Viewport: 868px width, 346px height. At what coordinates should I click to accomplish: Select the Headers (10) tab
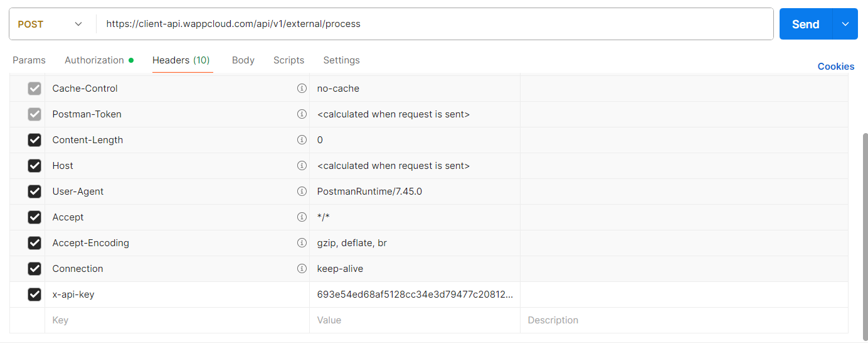coord(181,60)
